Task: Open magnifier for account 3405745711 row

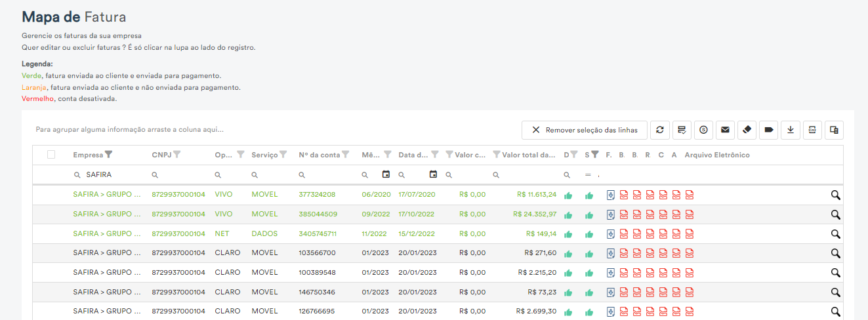Action: click(835, 234)
